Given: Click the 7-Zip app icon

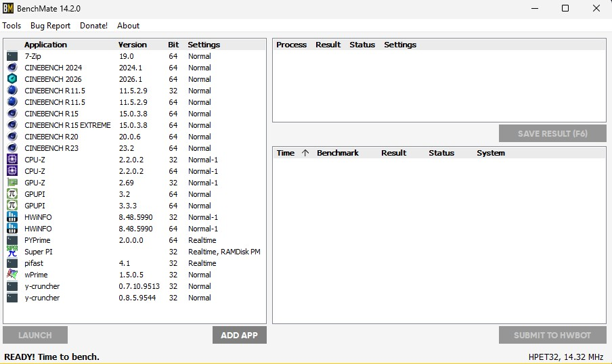Looking at the screenshot, I should (12, 56).
